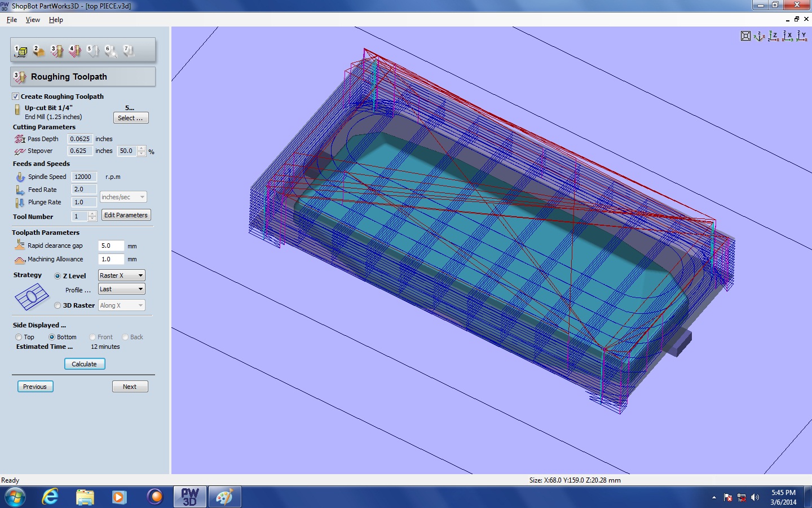The width and height of the screenshot is (812, 508).
Task: Click the Spindle Speed icon
Action: (20, 177)
